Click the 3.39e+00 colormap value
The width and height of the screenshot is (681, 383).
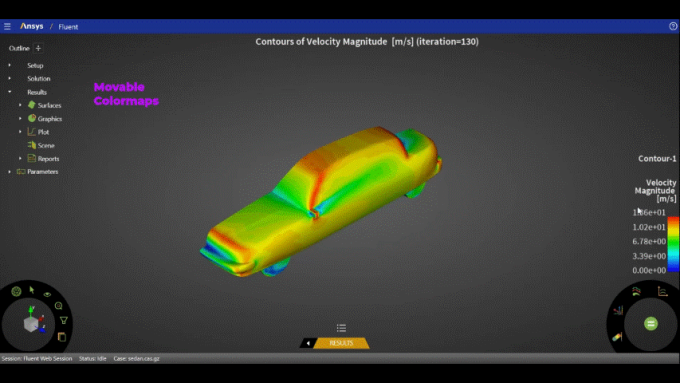[x=649, y=256]
